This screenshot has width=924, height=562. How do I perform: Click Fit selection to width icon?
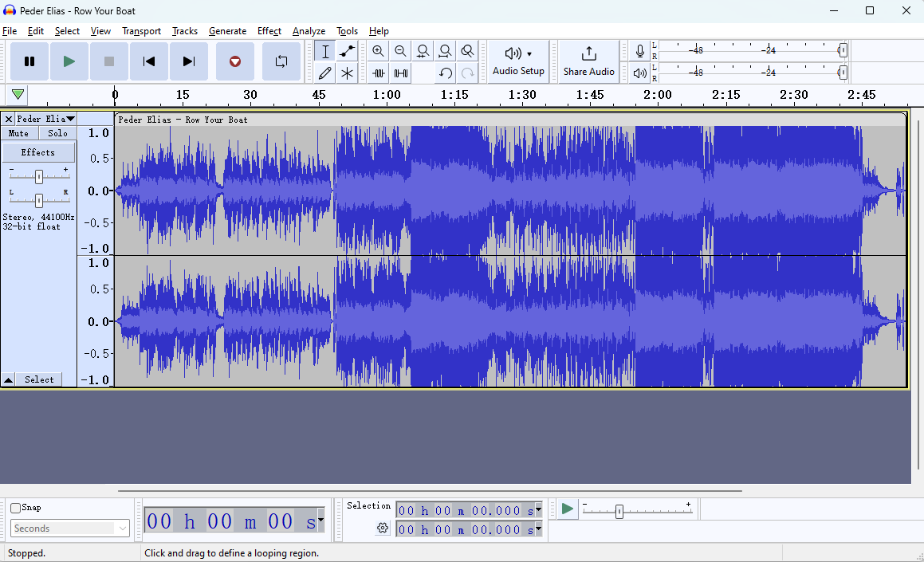click(423, 51)
